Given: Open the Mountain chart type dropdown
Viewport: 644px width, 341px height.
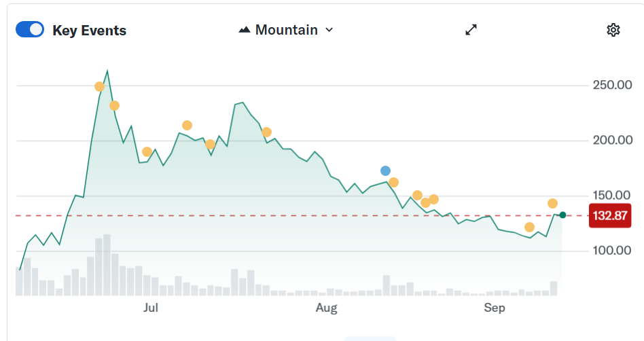Looking at the screenshot, I should (x=286, y=30).
